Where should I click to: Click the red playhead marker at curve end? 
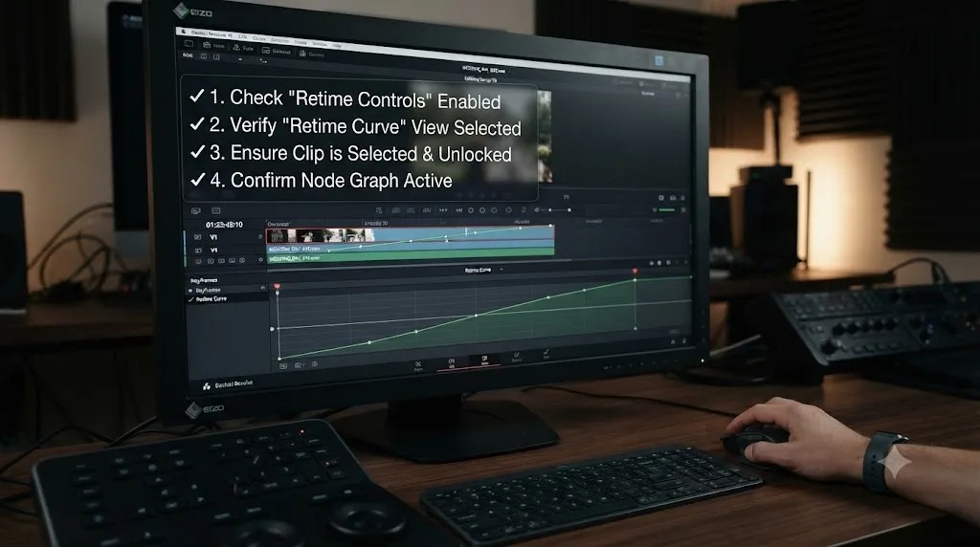[635, 272]
